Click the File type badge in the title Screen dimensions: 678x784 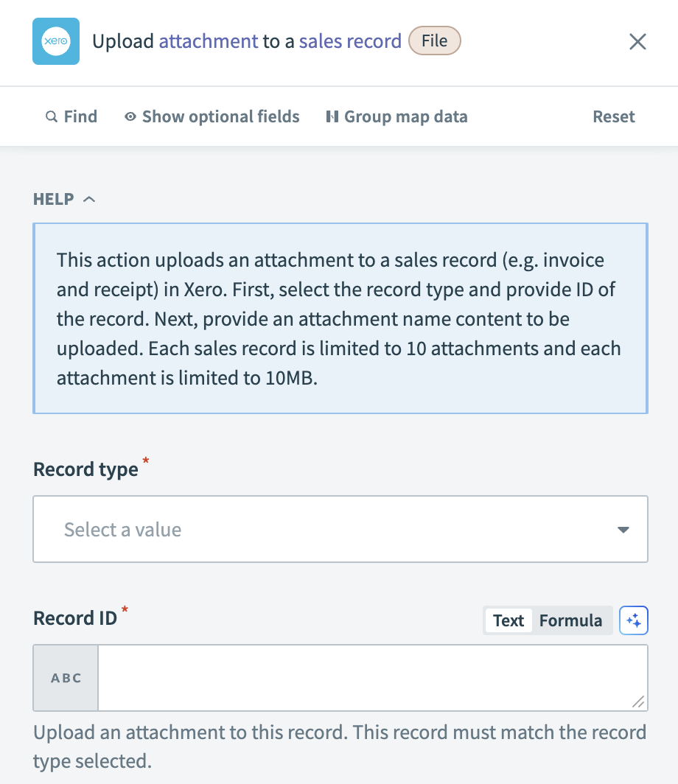coord(433,41)
